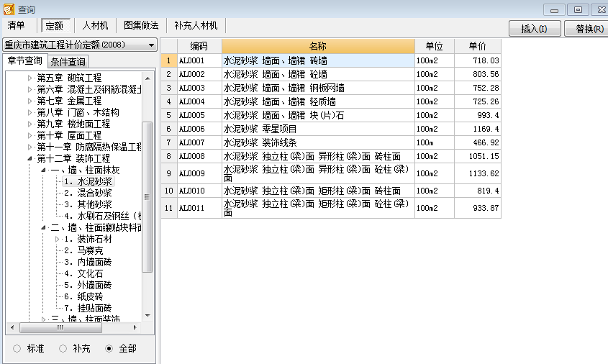Image resolution: width=608 pixels, height=364 pixels.
Task: Click price cell 718.03
Action: pos(477,60)
